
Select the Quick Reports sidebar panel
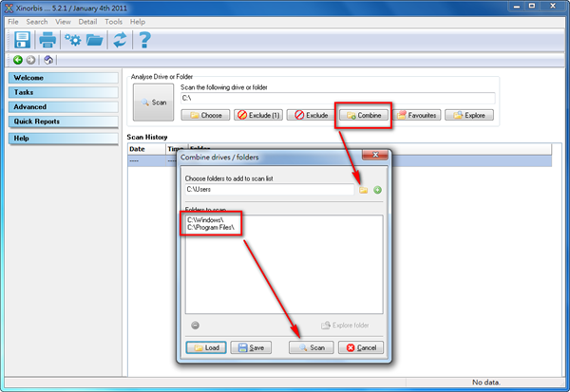tap(64, 121)
